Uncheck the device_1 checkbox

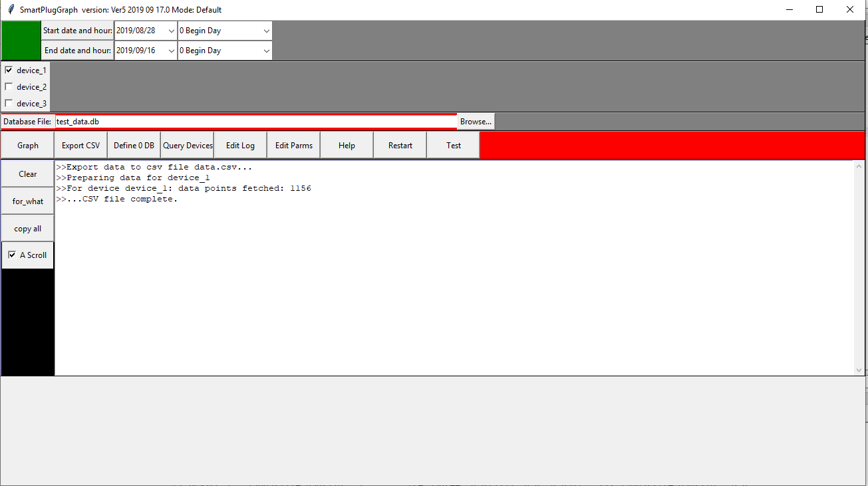(x=9, y=70)
